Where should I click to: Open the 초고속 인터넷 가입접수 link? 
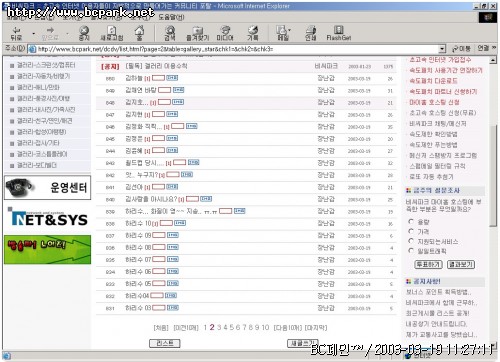coord(440,60)
